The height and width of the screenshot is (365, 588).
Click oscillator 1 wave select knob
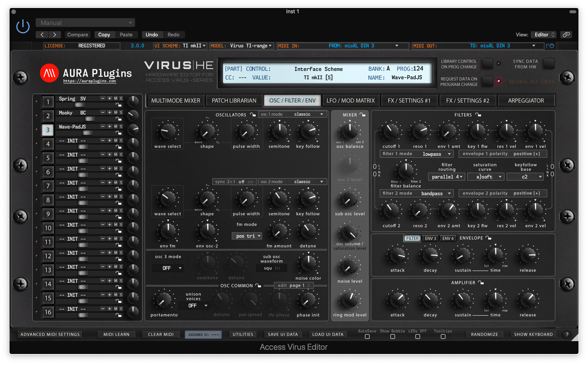(x=168, y=131)
